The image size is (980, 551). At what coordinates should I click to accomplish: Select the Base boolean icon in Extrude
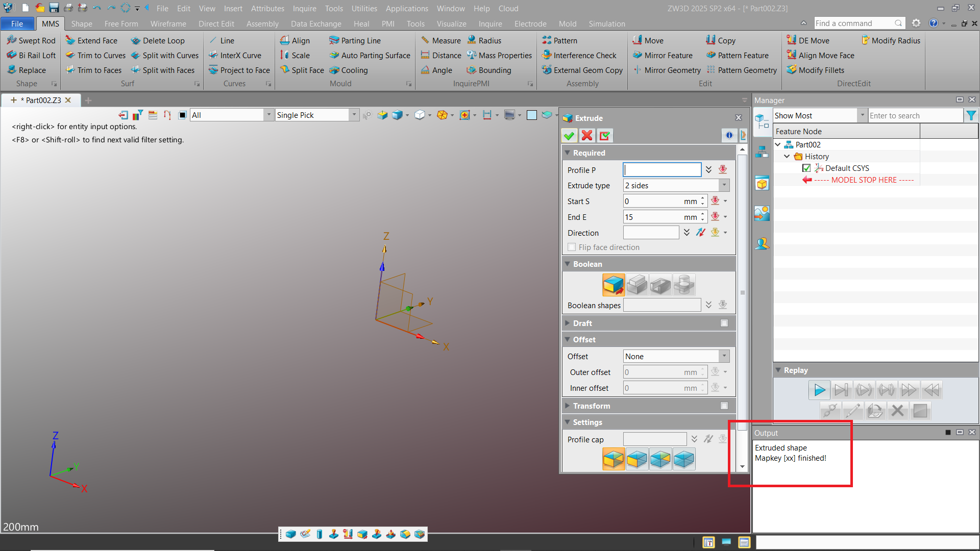pyautogui.click(x=613, y=285)
